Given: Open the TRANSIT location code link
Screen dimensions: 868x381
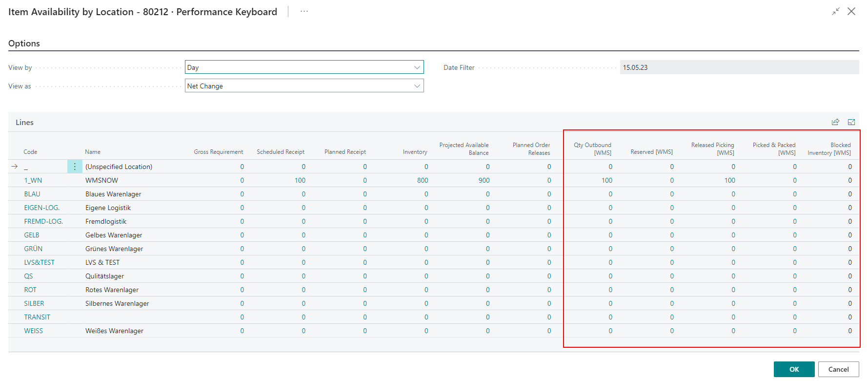Looking at the screenshot, I should point(37,317).
